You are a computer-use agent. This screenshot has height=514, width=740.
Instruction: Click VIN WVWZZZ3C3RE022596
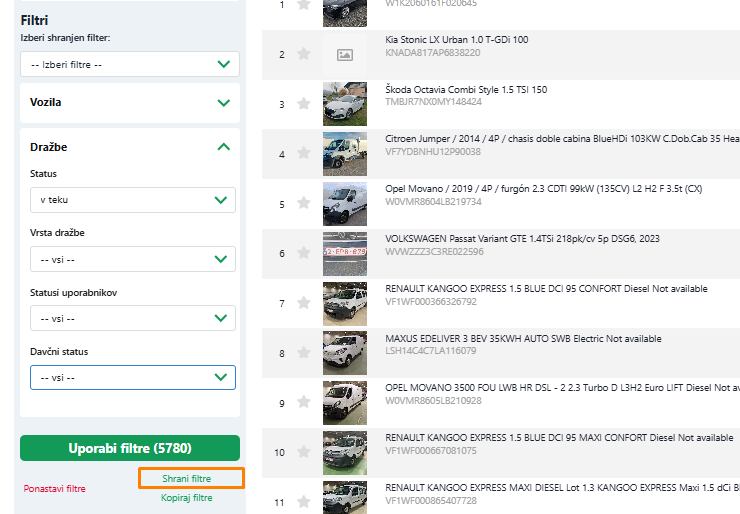pos(434,252)
